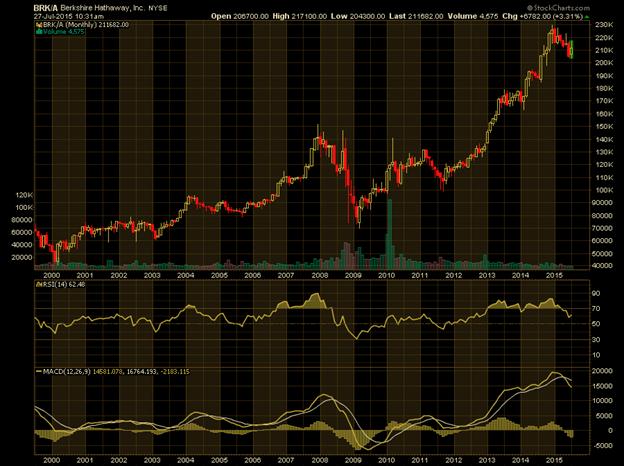Click the "180K" price axis label
Image resolution: width=624 pixels, height=466 pixels.
[604, 88]
